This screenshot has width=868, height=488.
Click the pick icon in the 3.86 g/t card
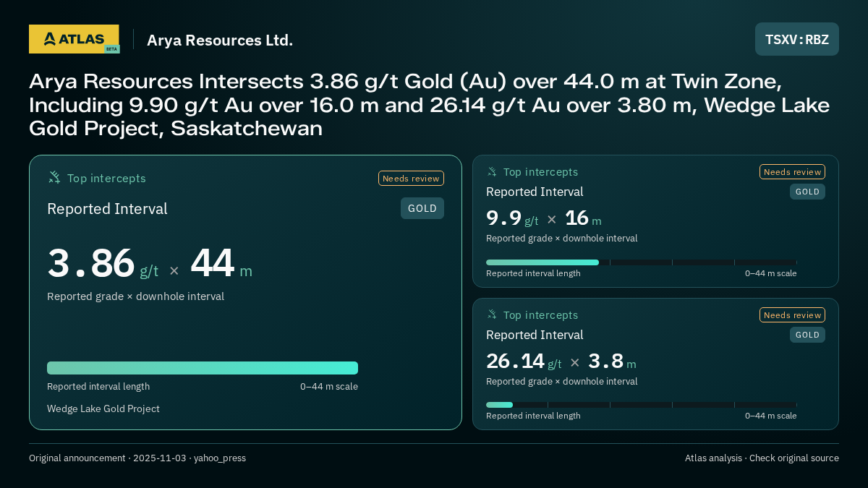pyautogui.click(x=54, y=177)
